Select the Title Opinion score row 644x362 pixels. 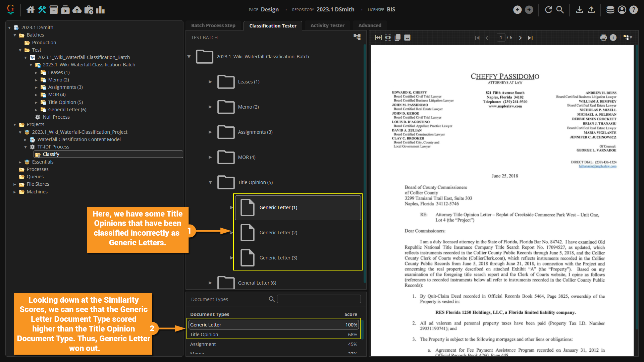coord(273,335)
